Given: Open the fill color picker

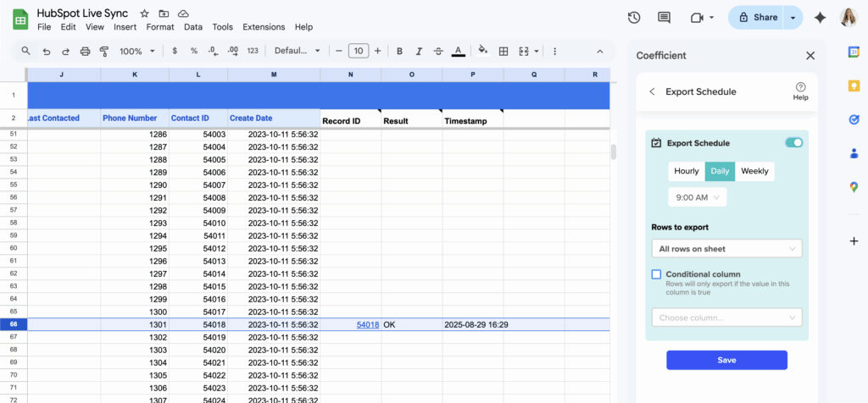Looking at the screenshot, I should pyautogui.click(x=483, y=51).
